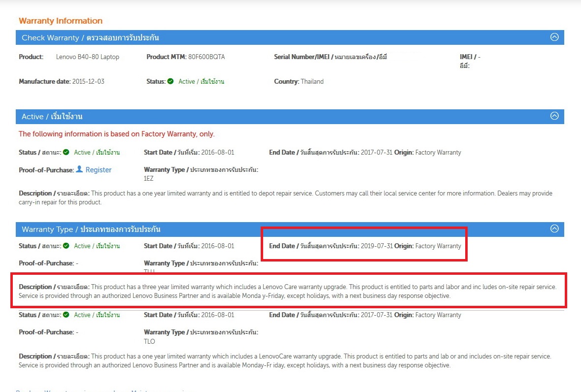
Task: Click the green check icon beside Manufacture Status
Action: point(171,81)
